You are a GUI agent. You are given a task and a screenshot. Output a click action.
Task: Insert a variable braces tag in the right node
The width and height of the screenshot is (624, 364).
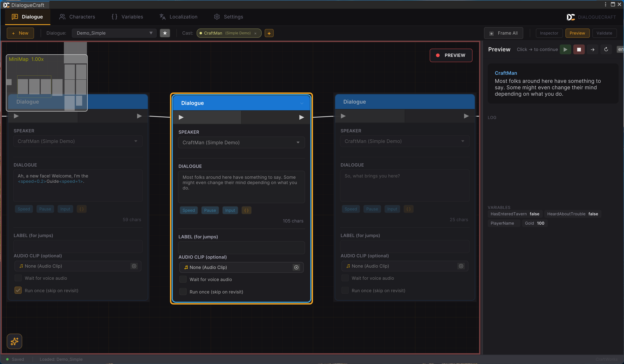point(409,209)
